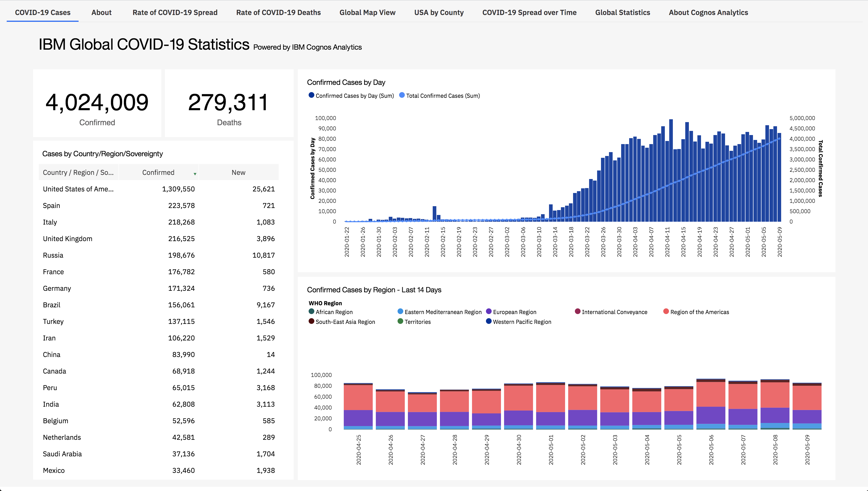This screenshot has width=868, height=491.
Task: Click Russia's new cases value 10,817
Action: [263, 255]
